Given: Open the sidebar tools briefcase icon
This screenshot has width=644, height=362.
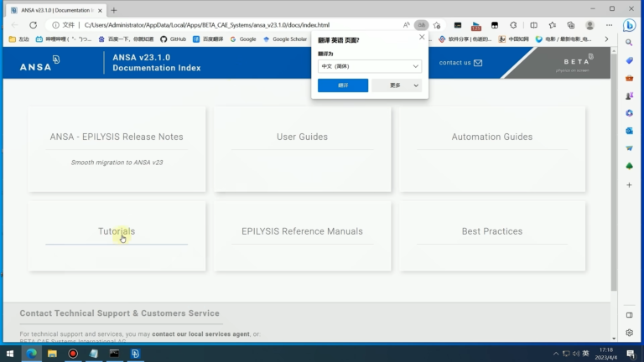Looking at the screenshot, I should 629,78.
